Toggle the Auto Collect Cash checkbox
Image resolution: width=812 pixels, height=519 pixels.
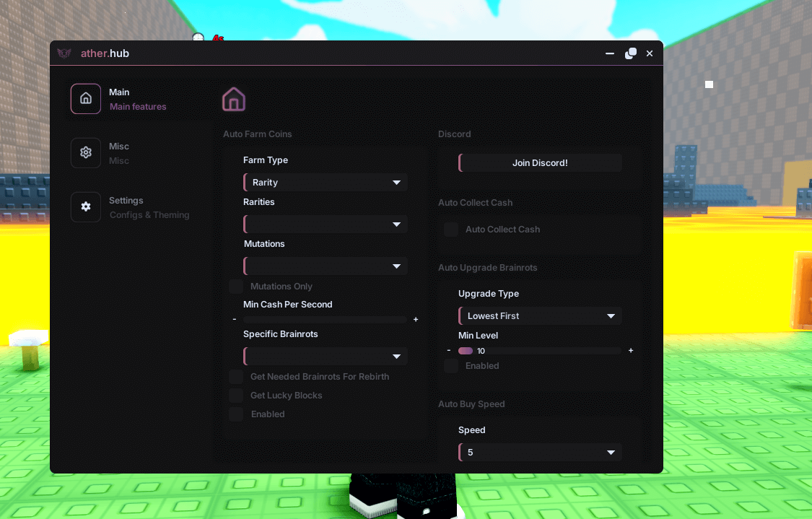click(x=451, y=230)
